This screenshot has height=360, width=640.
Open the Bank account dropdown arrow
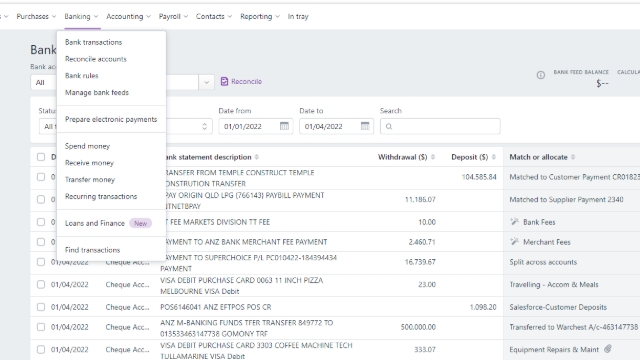(x=207, y=82)
